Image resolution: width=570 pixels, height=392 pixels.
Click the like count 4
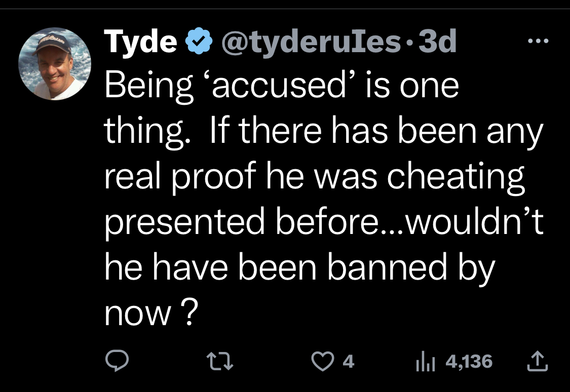point(348,362)
